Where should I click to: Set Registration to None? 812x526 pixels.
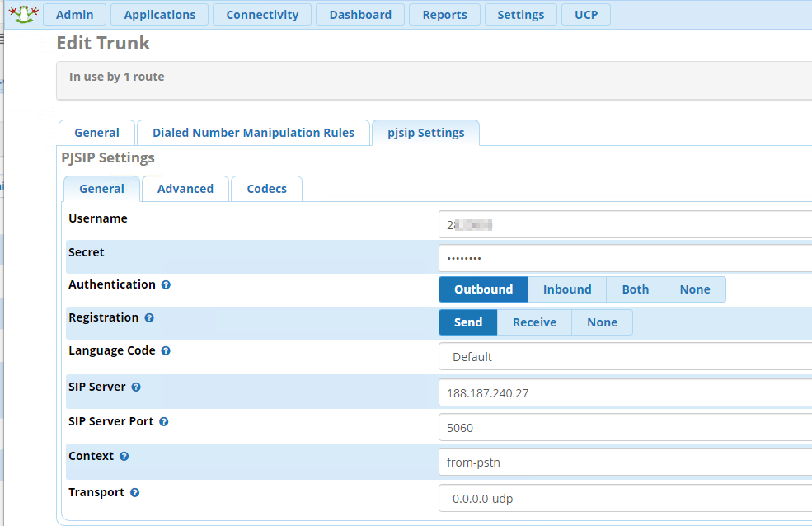point(602,322)
